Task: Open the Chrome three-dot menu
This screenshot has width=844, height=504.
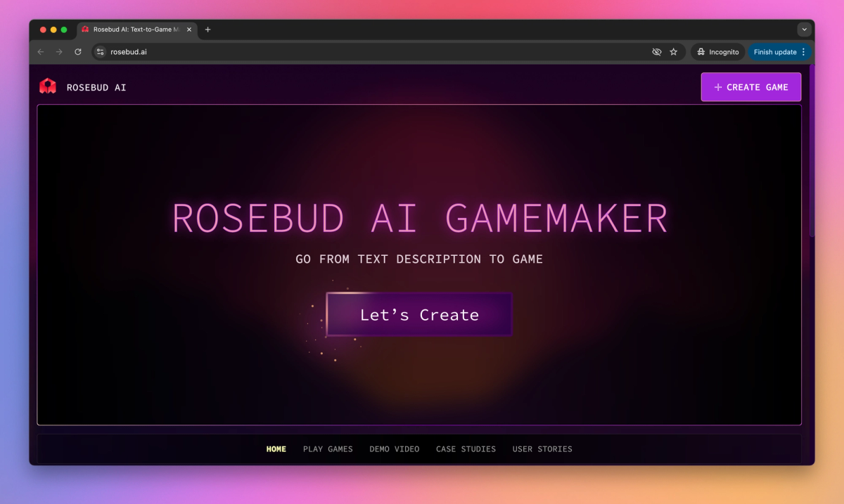Action: 804,52
